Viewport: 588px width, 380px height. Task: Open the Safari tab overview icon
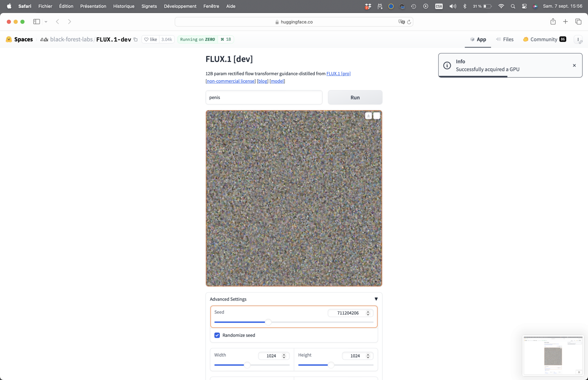tap(578, 22)
